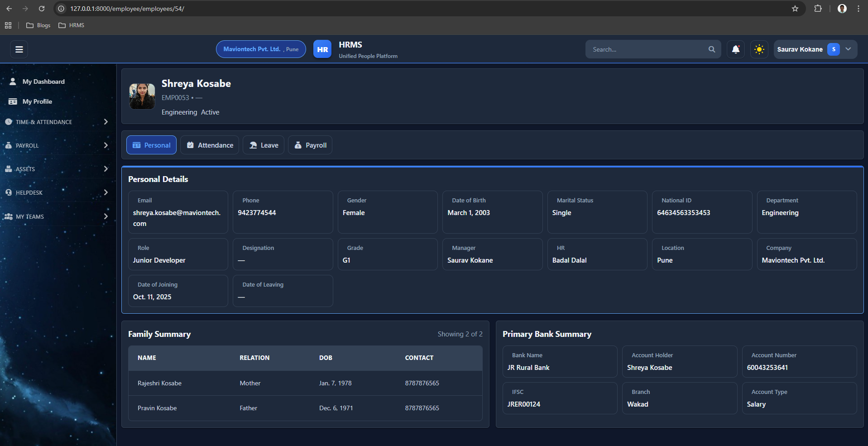868x446 pixels.
Task: Switch to the Attendance tab
Action: click(210, 145)
